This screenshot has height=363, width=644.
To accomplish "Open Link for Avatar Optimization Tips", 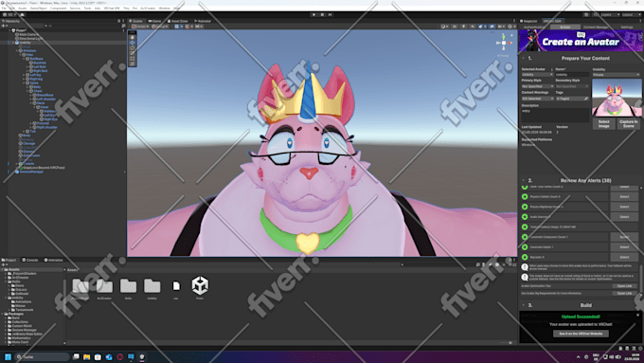I will coord(624,285).
